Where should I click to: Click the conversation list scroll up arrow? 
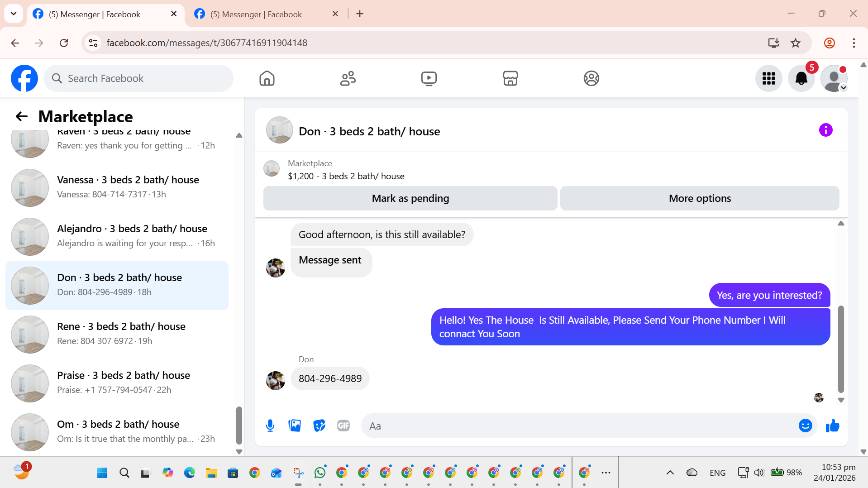[x=239, y=135]
